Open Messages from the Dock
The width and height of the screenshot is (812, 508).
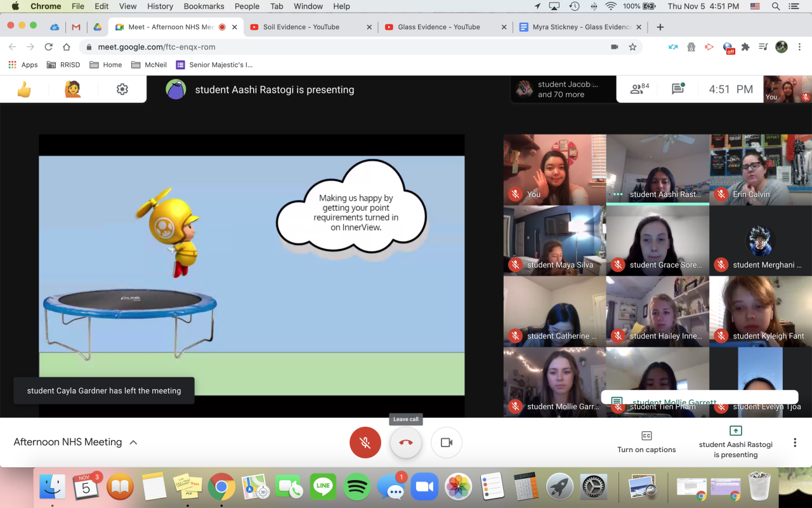(x=391, y=487)
